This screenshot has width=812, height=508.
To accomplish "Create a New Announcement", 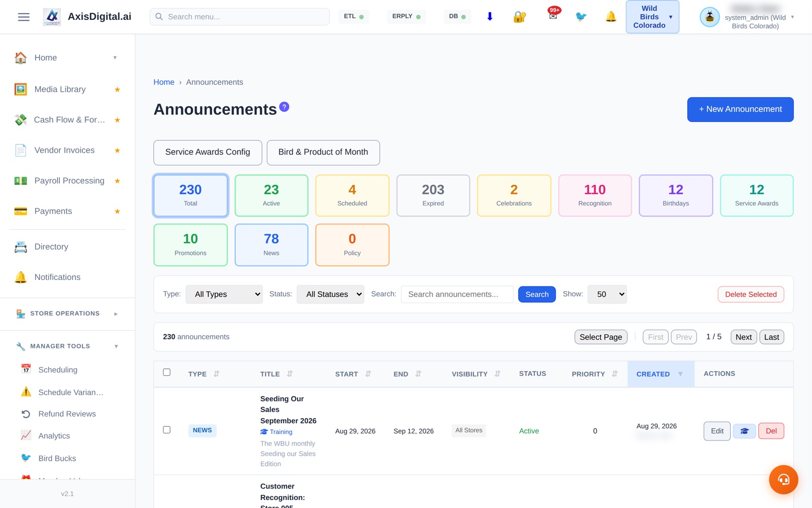I will [740, 109].
